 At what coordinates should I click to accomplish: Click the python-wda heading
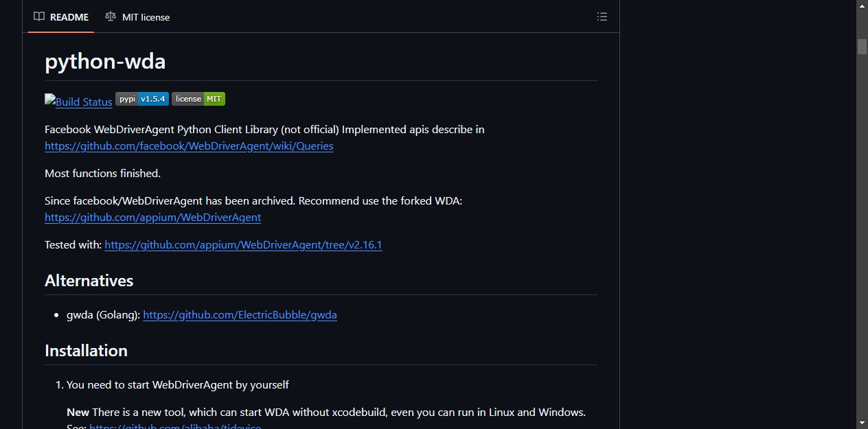point(105,62)
